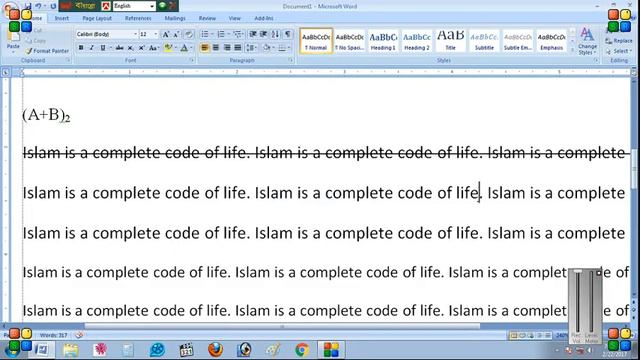Click Clear Formatting icon
This screenshot has width=640, height=360.
point(189,34)
